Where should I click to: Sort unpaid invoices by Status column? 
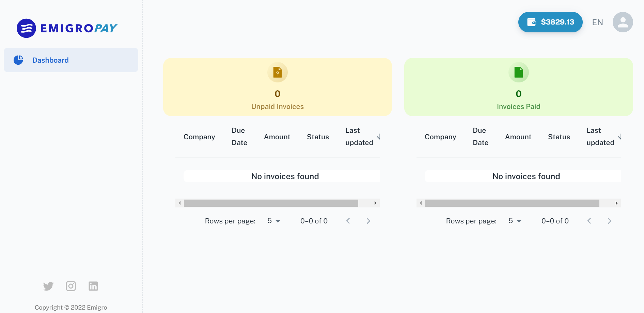pyautogui.click(x=318, y=137)
